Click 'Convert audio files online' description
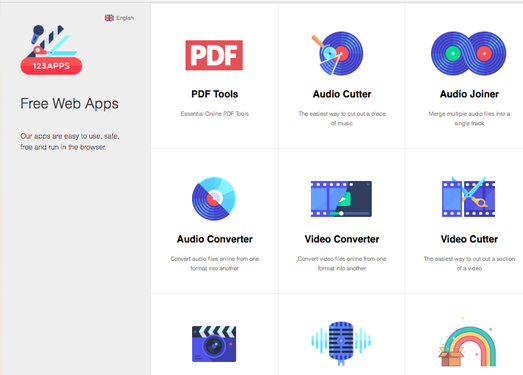 (214, 264)
